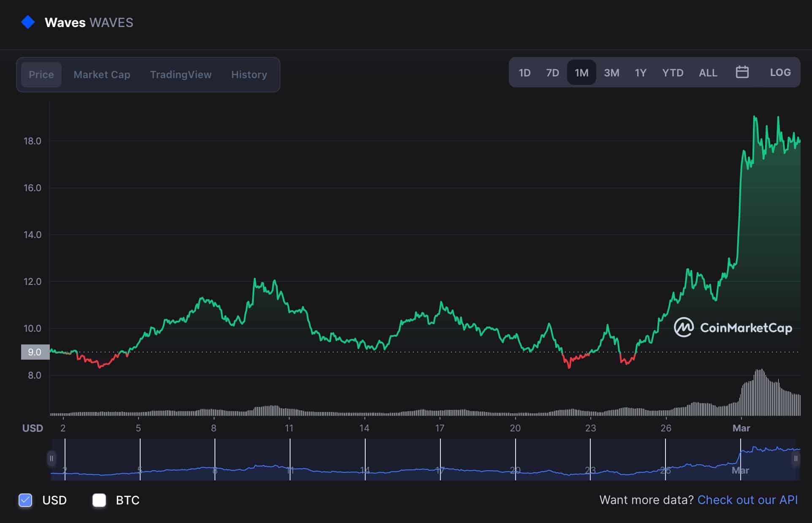Switch to YTD time range
This screenshot has width=812, height=523.
pos(672,73)
